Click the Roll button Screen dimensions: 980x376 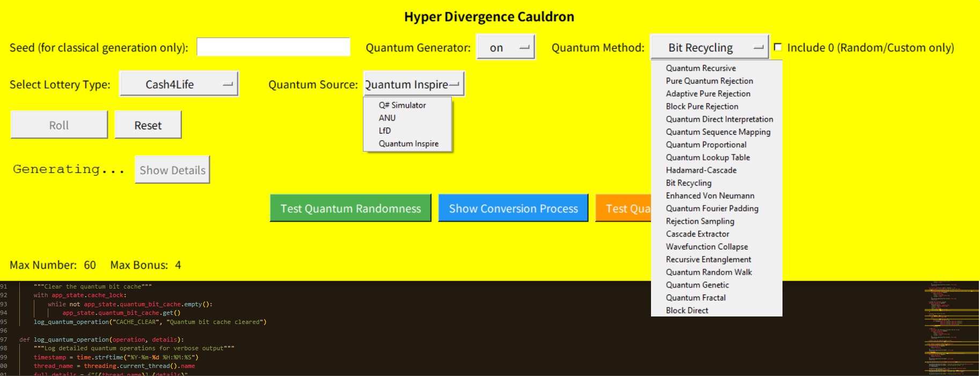click(x=59, y=125)
